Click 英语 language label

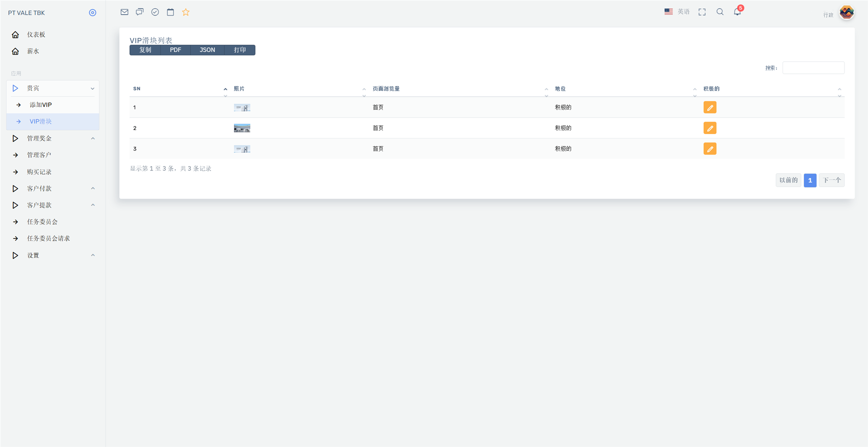point(684,12)
